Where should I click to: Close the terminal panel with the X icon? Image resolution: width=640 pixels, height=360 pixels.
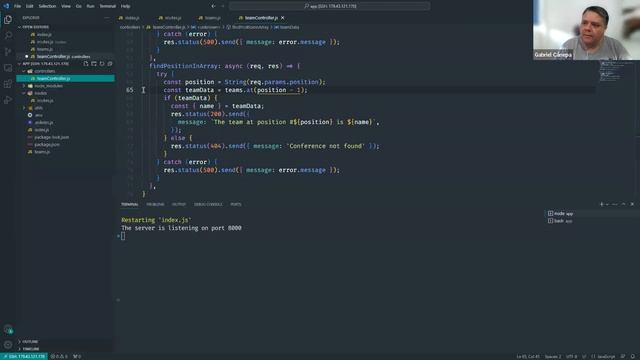pyautogui.click(x=632, y=204)
